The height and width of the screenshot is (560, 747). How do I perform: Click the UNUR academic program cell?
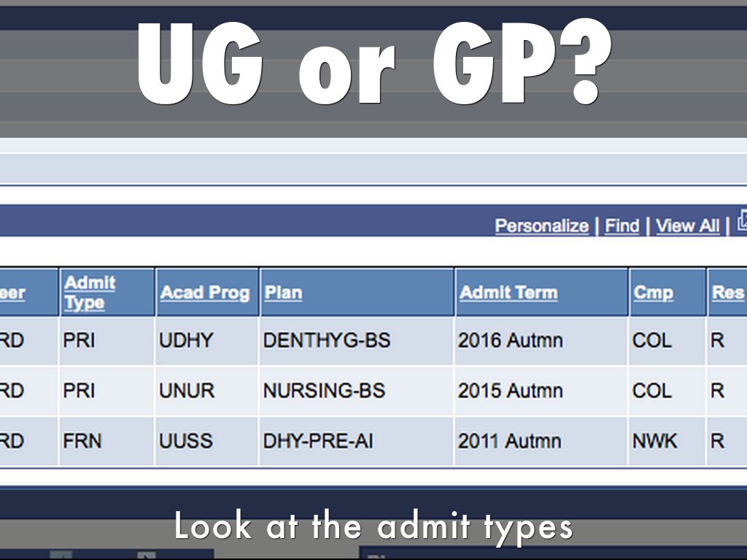point(187,391)
